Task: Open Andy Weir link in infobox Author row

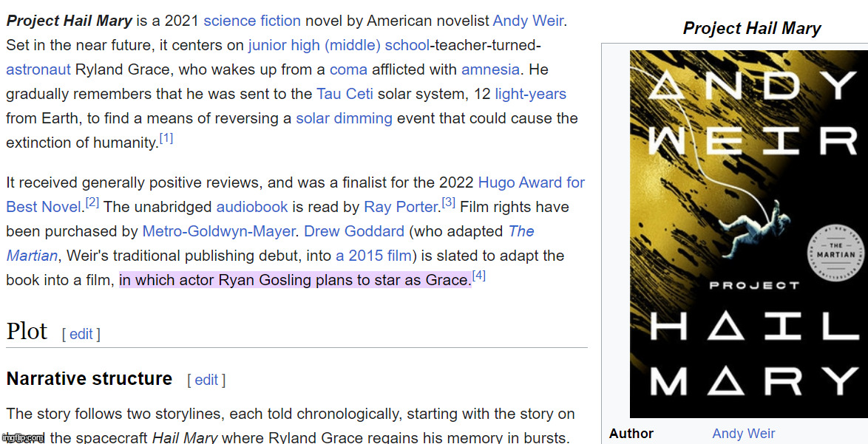Action: [x=744, y=433]
